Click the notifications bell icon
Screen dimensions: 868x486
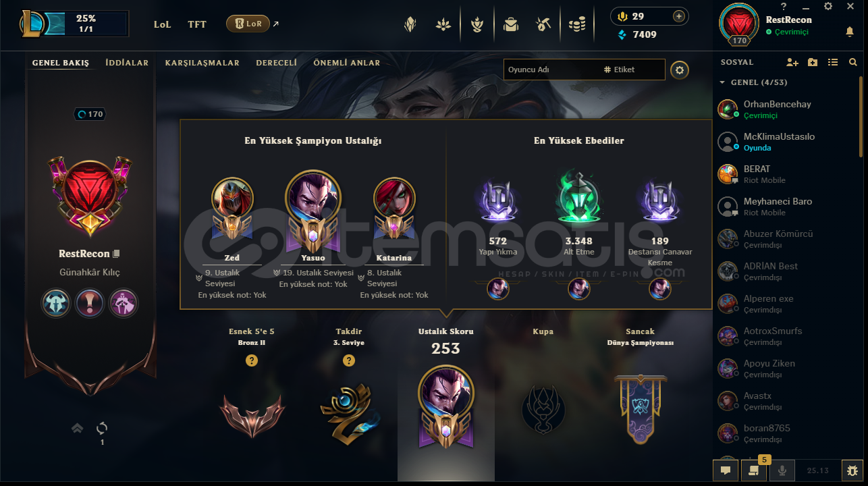click(849, 32)
